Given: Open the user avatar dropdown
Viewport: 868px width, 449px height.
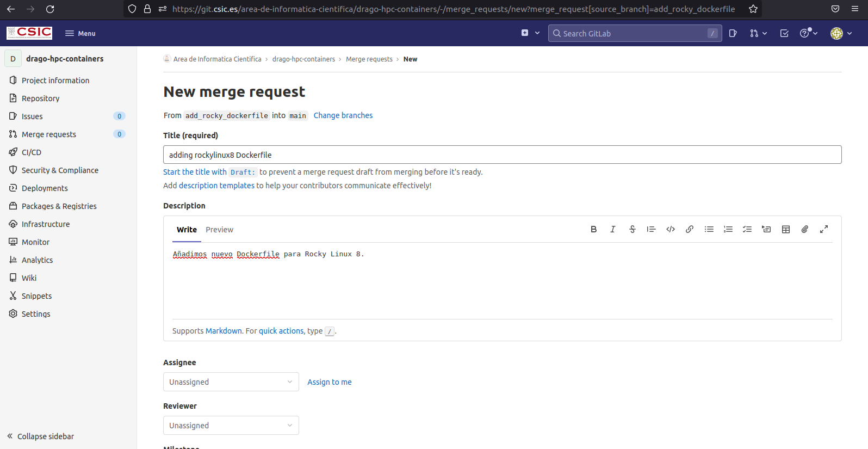Looking at the screenshot, I should point(841,33).
